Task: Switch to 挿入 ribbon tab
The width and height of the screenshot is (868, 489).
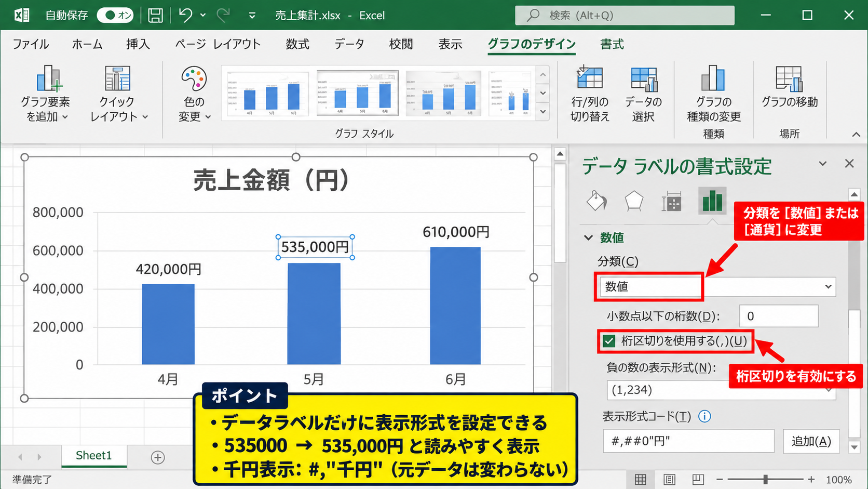Action: click(x=138, y=44)
